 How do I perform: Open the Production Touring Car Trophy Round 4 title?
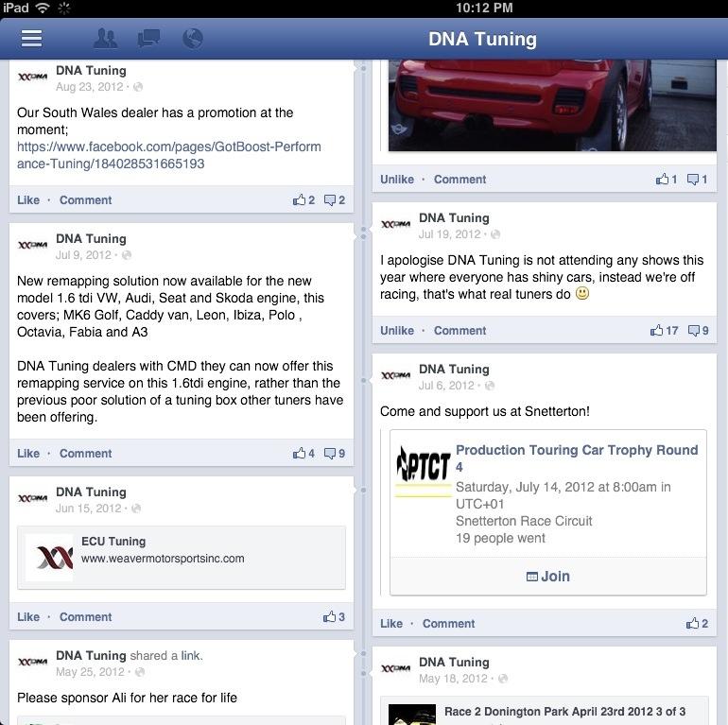pyautogui.click(x=577, y=458)
